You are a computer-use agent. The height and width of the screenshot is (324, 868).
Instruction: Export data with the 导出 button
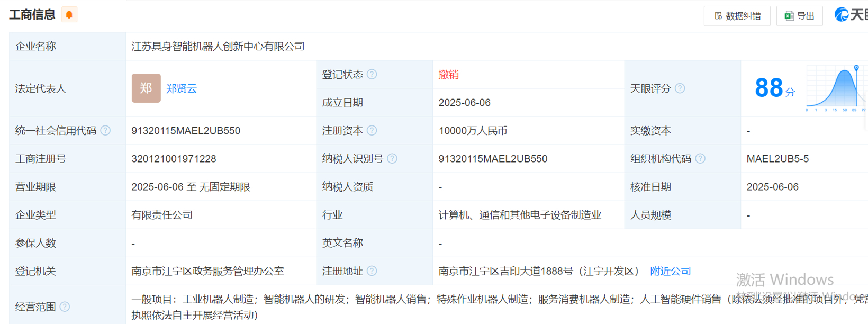tap(799, 16)
